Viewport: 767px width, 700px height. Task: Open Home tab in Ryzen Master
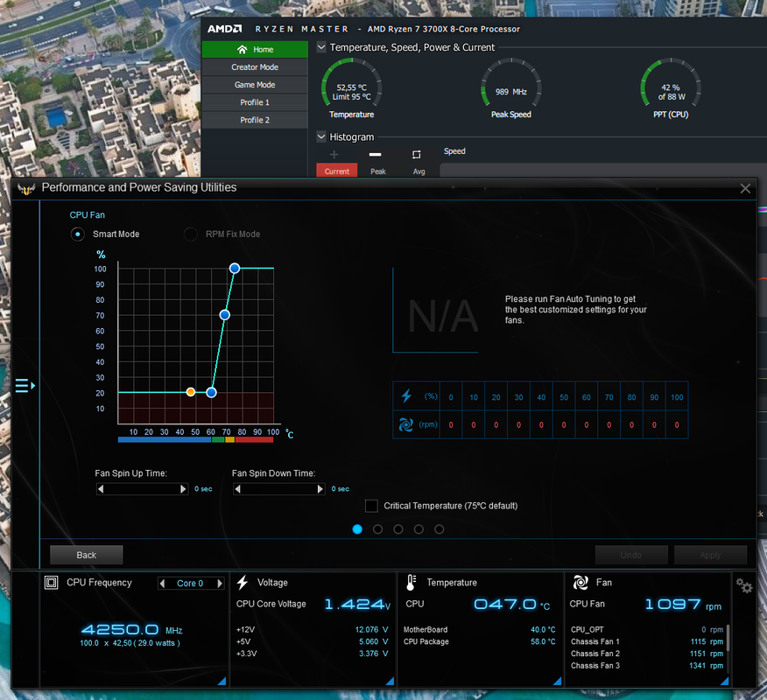click(255, 49)
